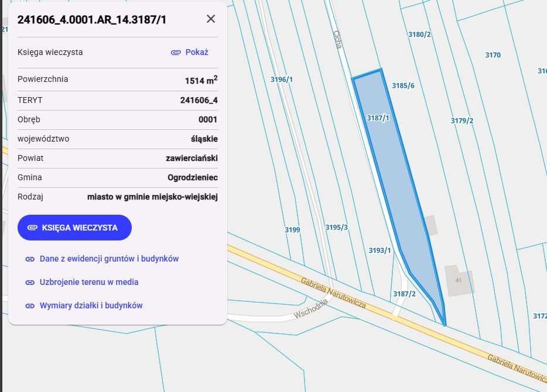This screenshot has height=392, width=547.
Task: Select parcel 3199 near Wschodnia street
Action: click(x=291, y=230)
